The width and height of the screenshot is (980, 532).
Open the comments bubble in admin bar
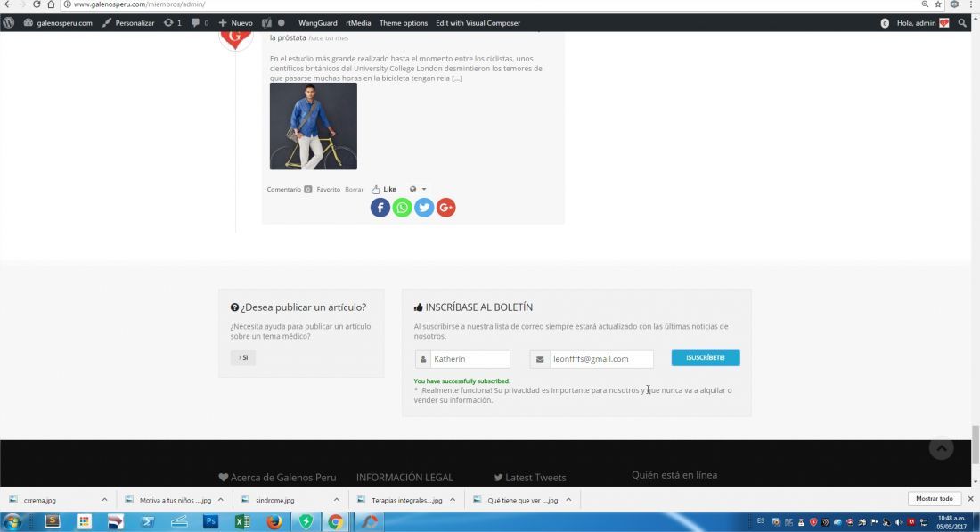[x=200, y=23]
